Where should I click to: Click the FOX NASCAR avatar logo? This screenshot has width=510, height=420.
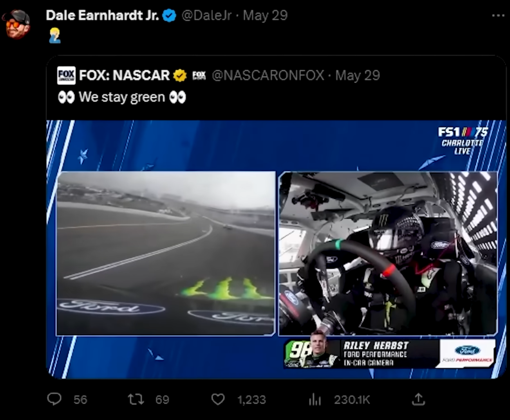pos(66,75)
